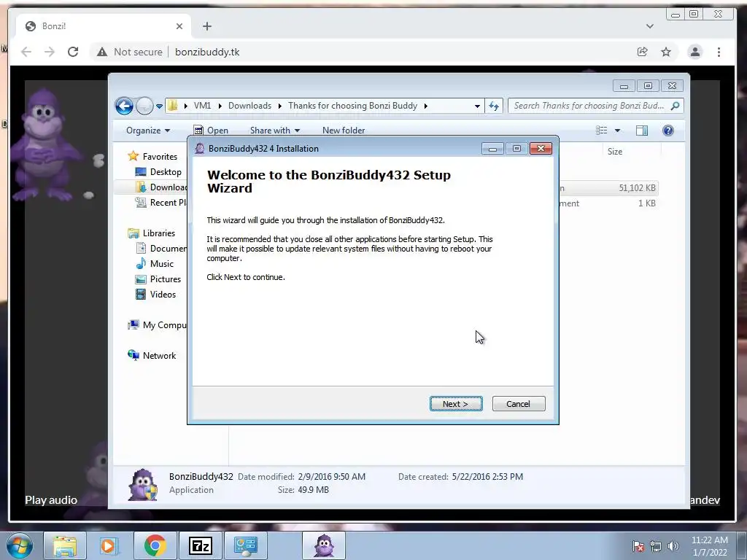
Task: Click Open in Explorer toolbar
Action: [211, 131]
